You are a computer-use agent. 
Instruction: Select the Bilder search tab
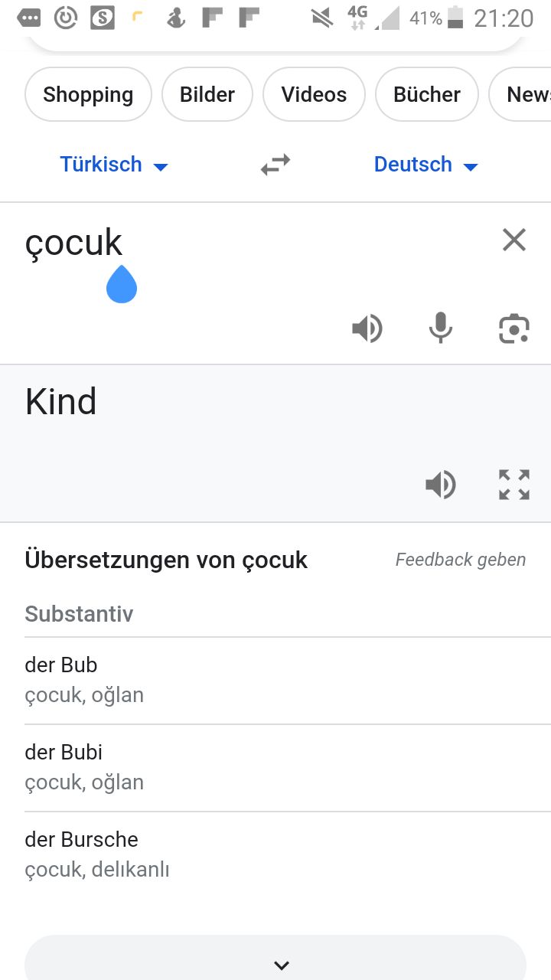207,94
